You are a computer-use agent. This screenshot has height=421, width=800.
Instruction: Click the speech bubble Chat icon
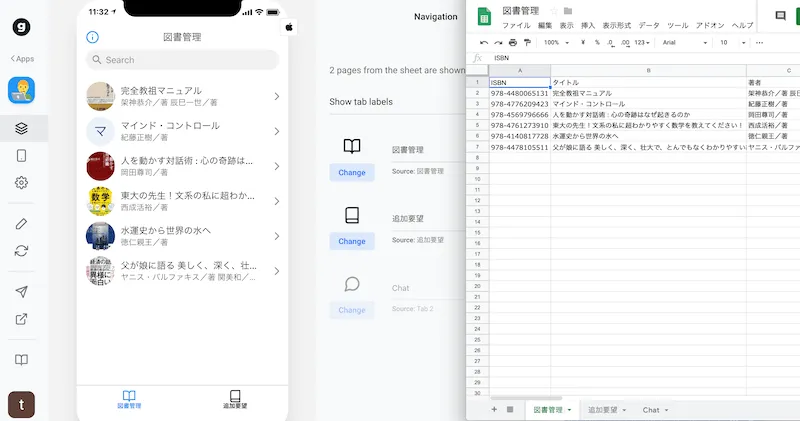352,284
